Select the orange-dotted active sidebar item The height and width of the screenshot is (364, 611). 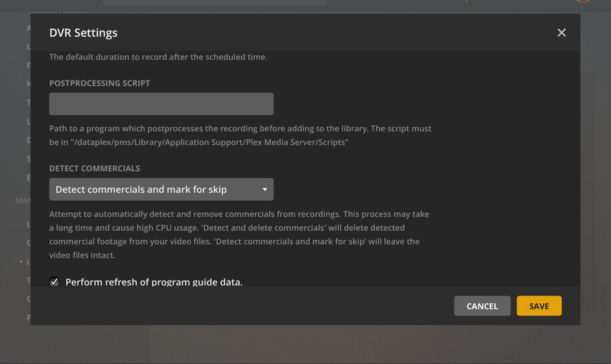tap(28, 262)
